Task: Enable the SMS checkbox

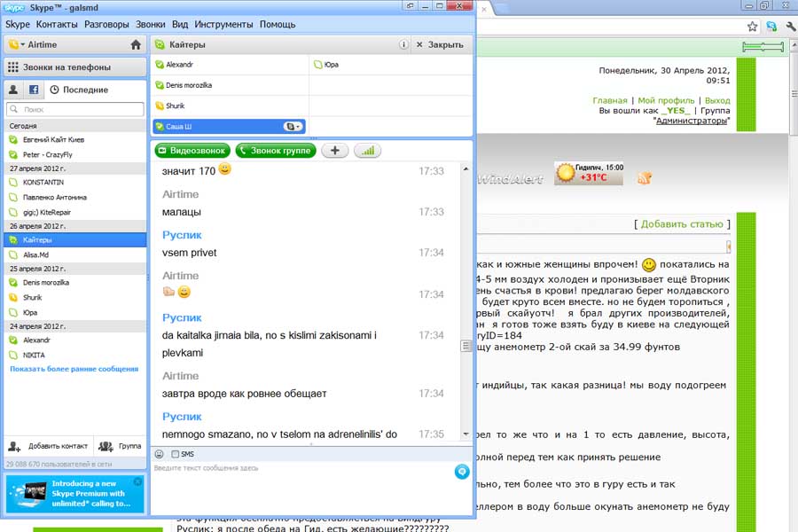Action: point(175,454)
